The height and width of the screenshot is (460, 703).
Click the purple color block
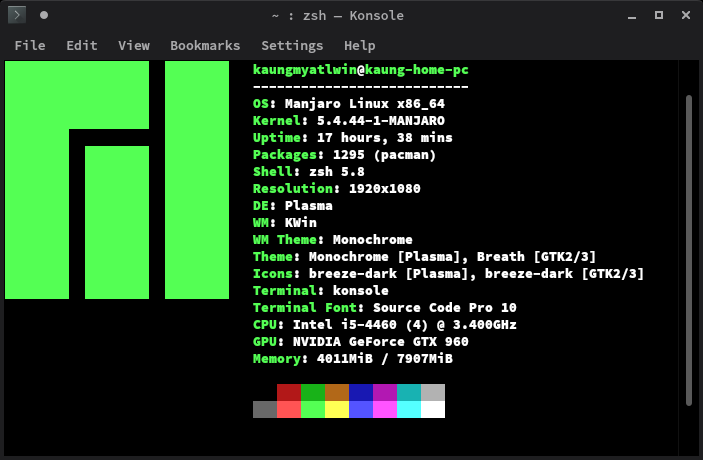[385, 392]
